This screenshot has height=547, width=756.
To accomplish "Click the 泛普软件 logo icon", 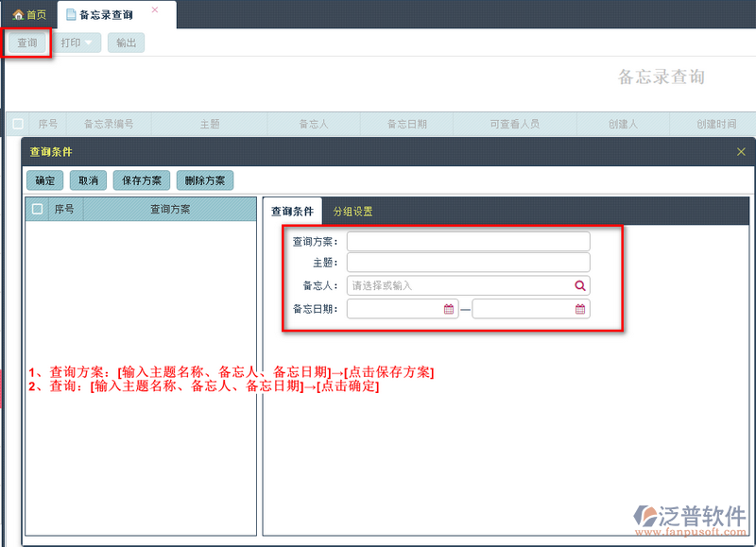I will [x=644, y=513].
